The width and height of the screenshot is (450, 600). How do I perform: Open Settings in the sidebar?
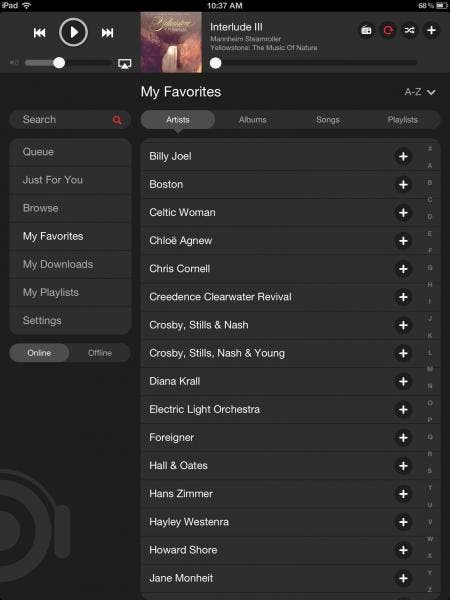(70, 321)
